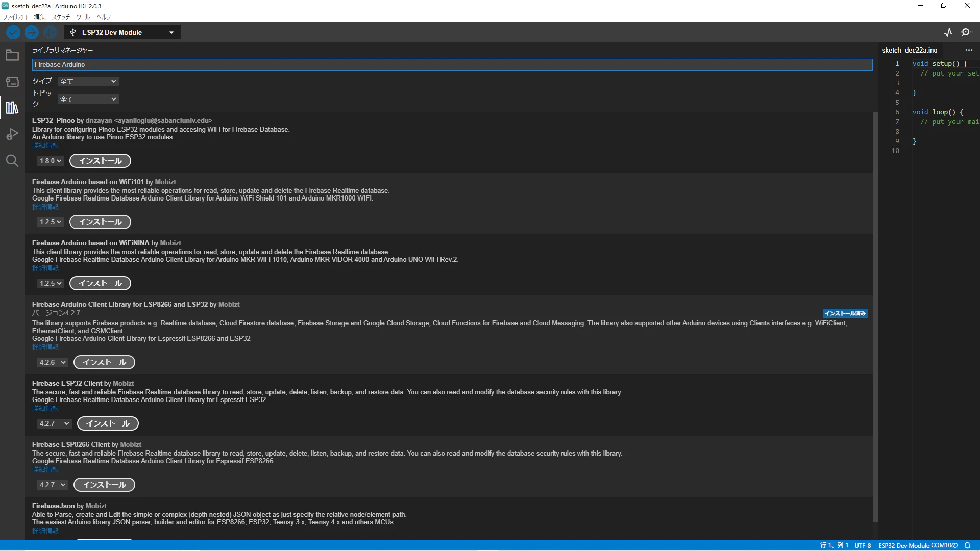Open 詳細情報 link for Firebase ESP32 Client
This screenshot has width=980, height=551.
(x=45, y=408)
